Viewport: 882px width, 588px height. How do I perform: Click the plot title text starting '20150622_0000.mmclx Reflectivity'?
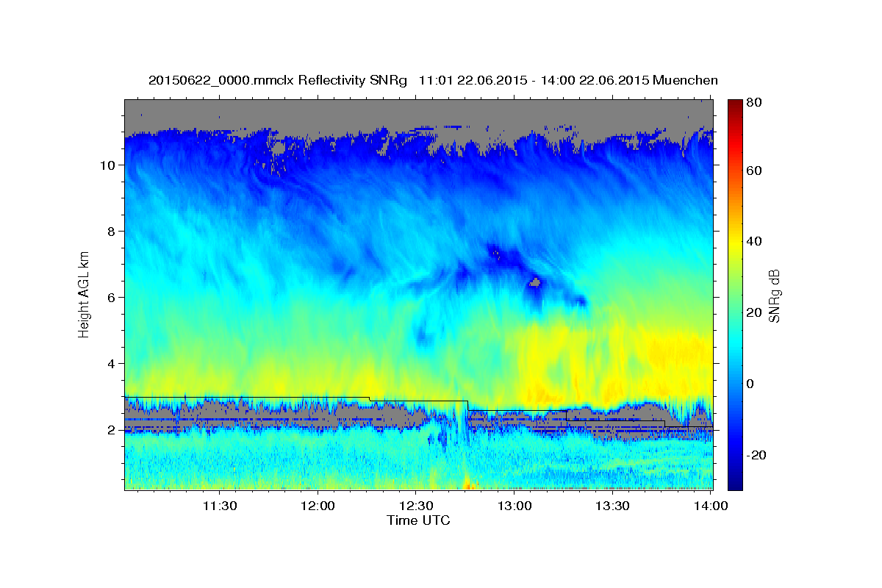pos(433,80)
